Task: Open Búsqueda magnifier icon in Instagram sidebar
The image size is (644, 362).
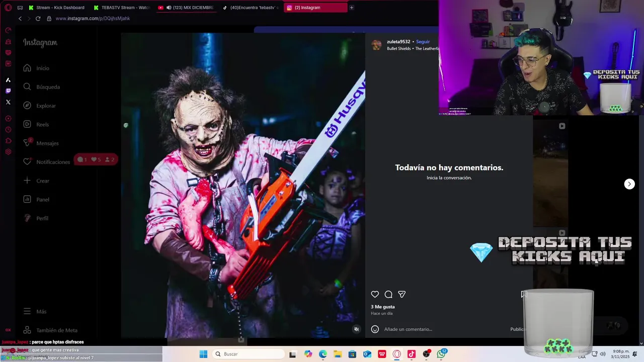Action: tap(27, 87)
